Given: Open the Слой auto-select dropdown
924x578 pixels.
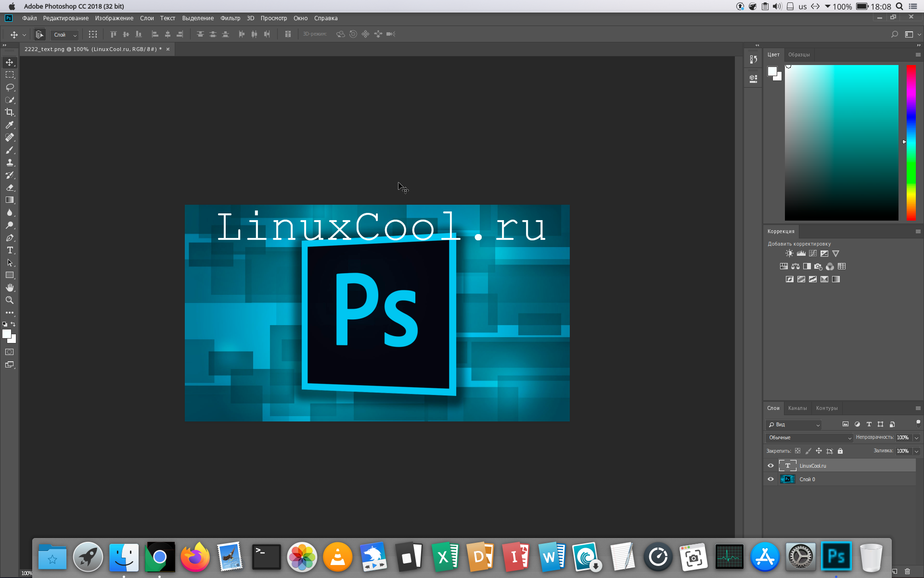Looking at the screenshot, I should 64,35.
